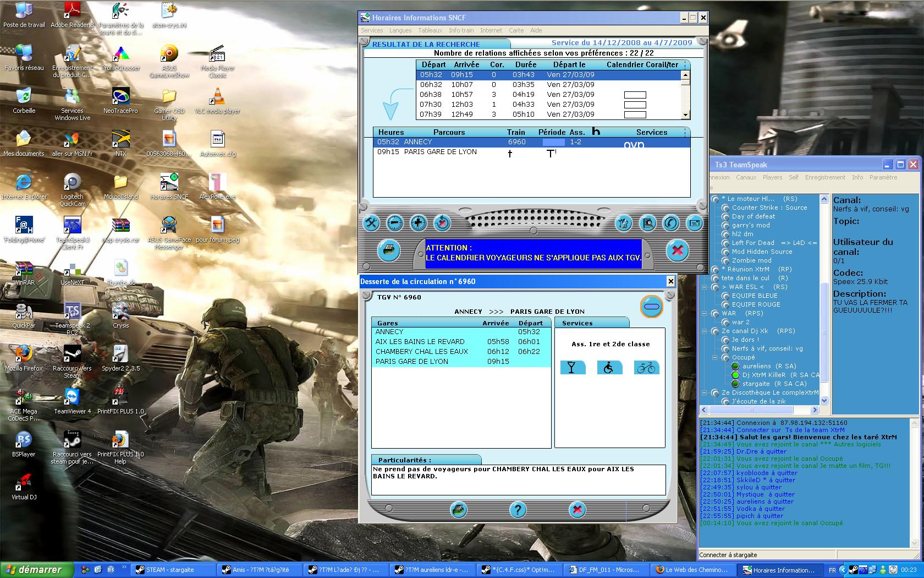
Task: Click the ticket card icon in SNCF toolbar
Action: [x=694, y=223]
